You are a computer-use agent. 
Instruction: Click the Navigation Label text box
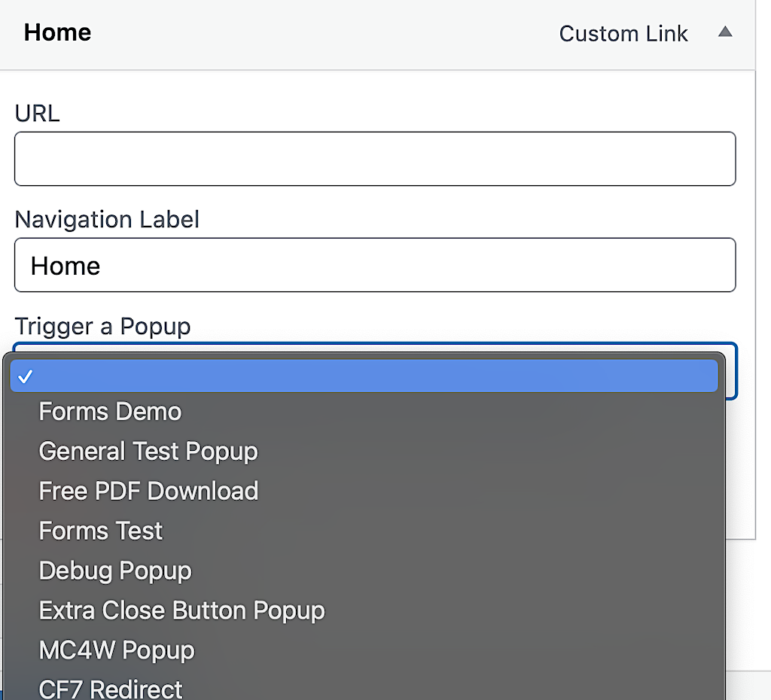click(375, 265)
